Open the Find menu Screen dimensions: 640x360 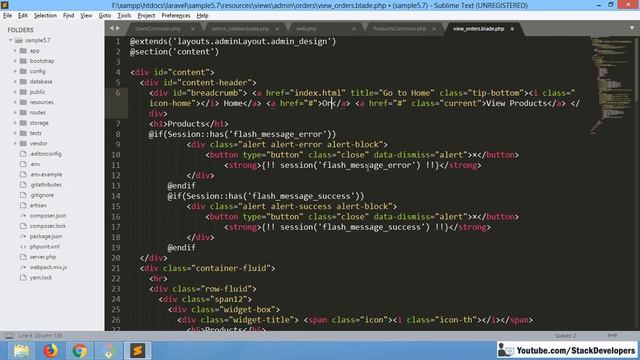tap(68, 16)
